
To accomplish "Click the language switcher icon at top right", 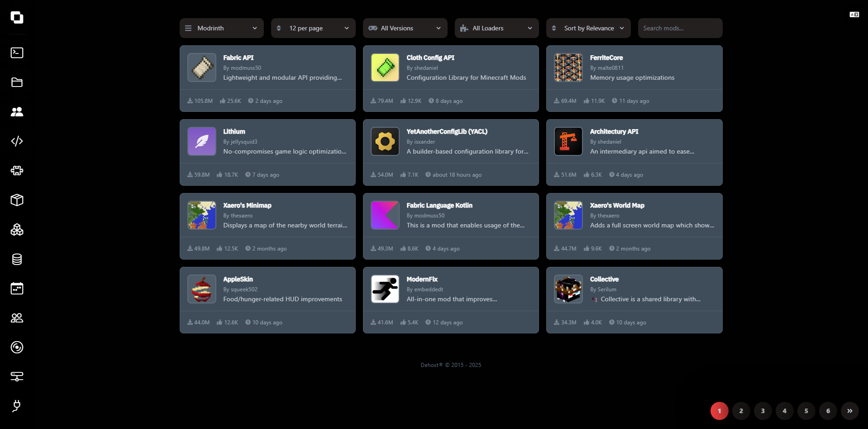I will [854, 15].
